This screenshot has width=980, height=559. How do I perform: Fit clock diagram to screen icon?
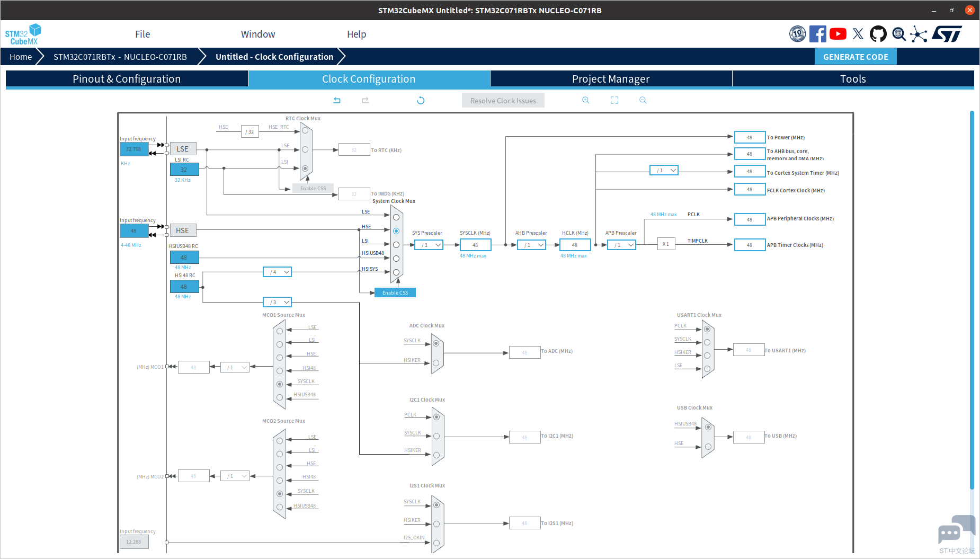[x=614, y=100]
